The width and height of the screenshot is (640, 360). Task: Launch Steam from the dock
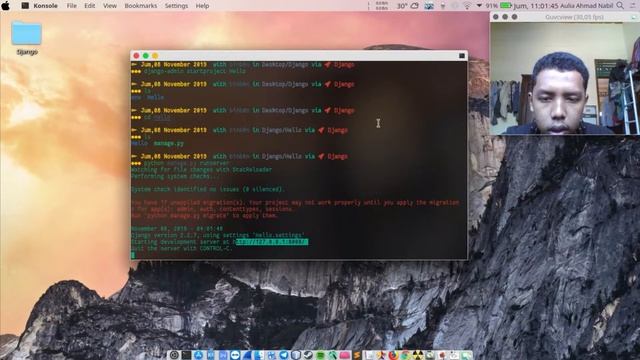click(x=308, y=355)
